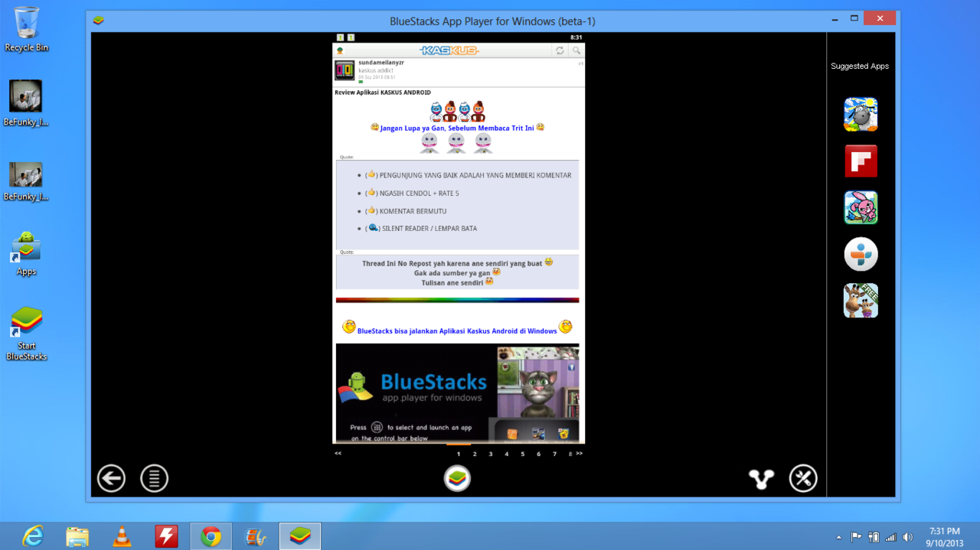The width and height of the screenshot is (980, 550).
Task: Open Google Chrome from the taskbar
Action: [x=211, y=536]
